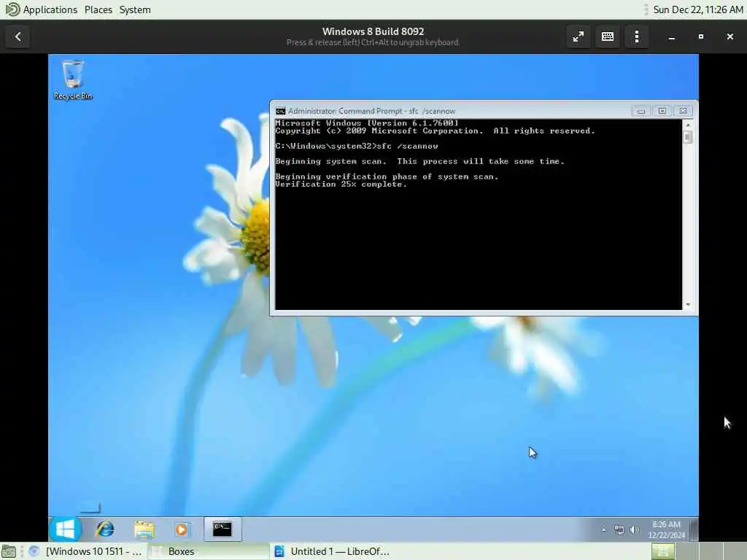Show hidden tray icons arrow

[x=603, y=529]
